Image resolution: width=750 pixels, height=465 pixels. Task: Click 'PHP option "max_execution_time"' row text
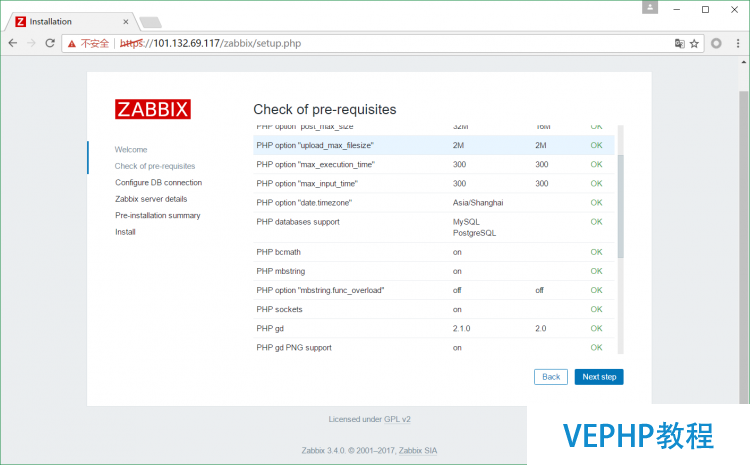pos(315,164)
